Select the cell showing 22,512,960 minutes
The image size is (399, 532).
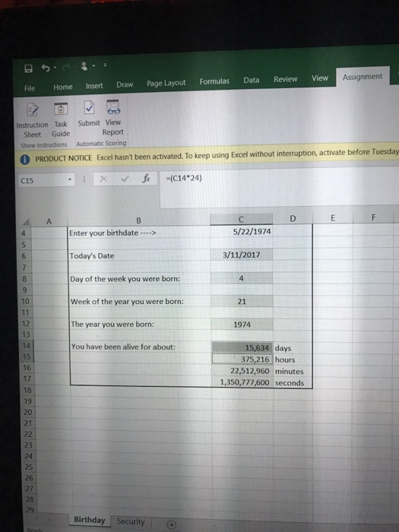coord(242,371)
